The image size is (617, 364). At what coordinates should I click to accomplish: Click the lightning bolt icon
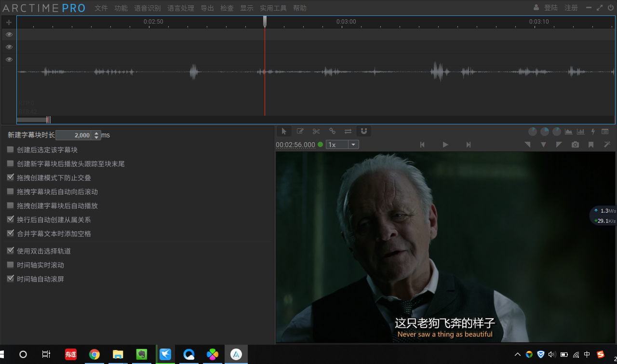click(593, 132)
